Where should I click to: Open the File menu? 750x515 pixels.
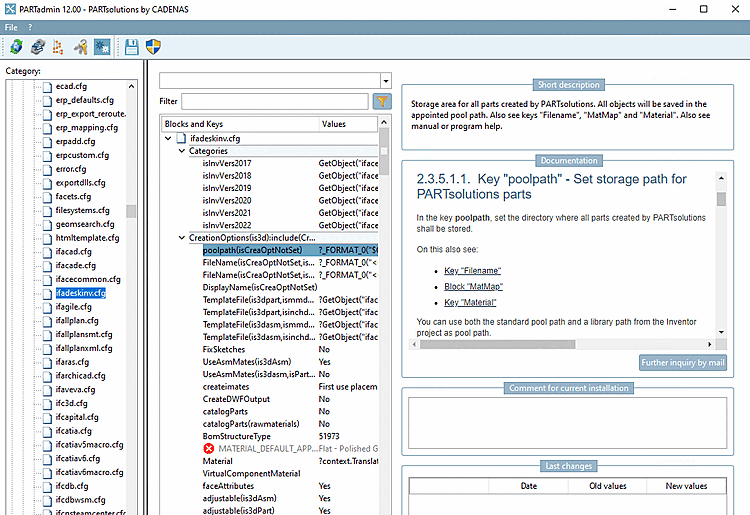[11, 26]
